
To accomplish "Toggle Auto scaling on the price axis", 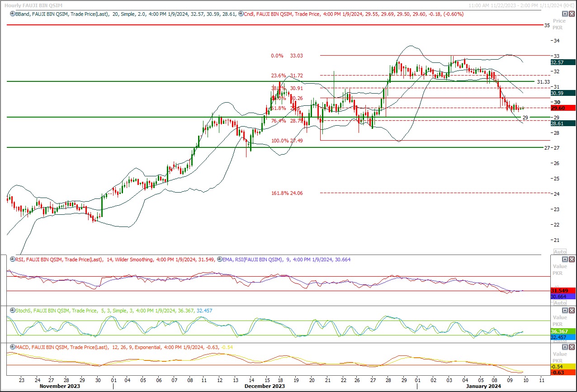I will [560, 251].
